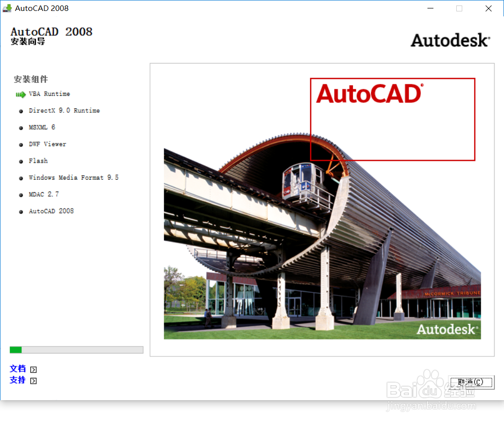Viewport: 504px width, 423px height.
Task: Click the green arrow beside VBA Runtime
Action: pos(20,94)
